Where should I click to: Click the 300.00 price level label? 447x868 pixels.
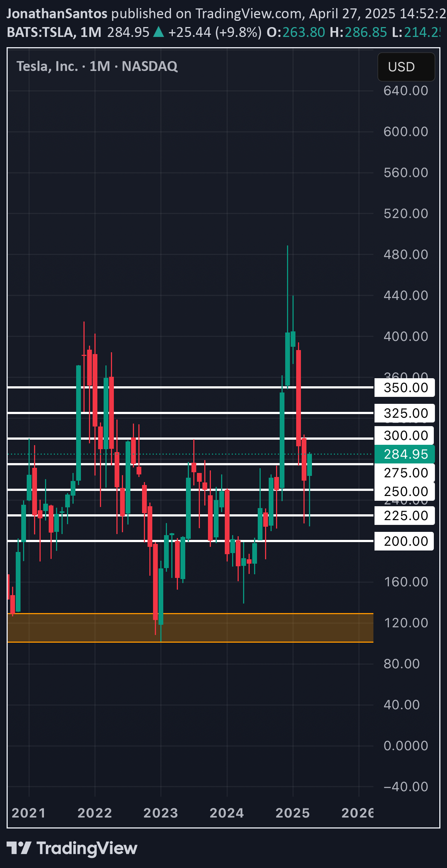click(x=405, y=436)
